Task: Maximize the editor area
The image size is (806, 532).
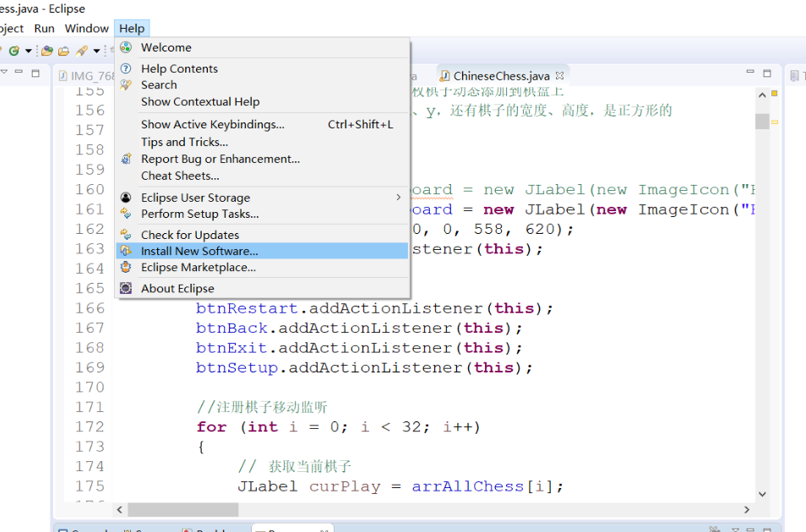Action: point(767,73)
